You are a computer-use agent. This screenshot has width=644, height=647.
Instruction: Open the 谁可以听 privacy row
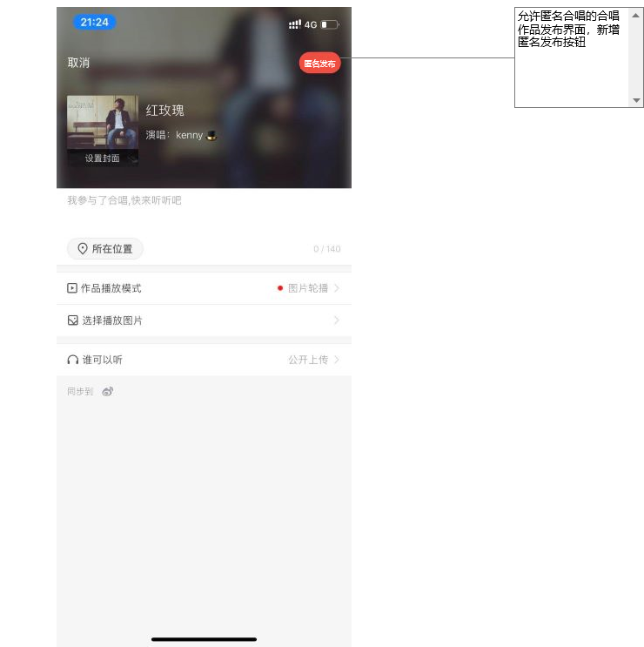point(205,360)
